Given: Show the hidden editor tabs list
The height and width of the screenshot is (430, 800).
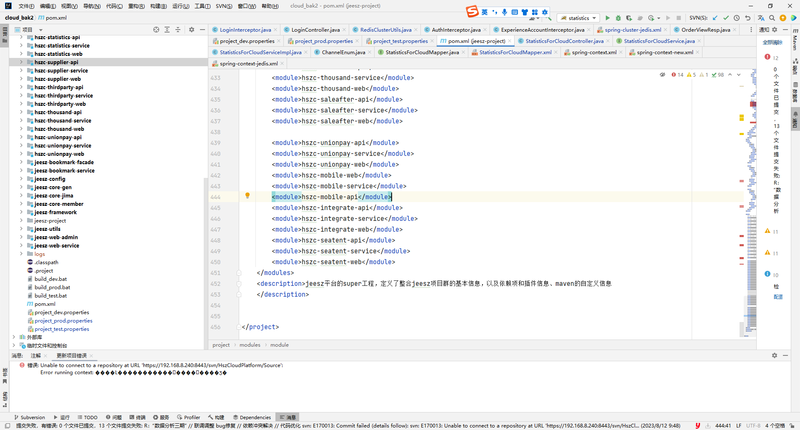Looking at the screenshot, I should click(751, 30).
